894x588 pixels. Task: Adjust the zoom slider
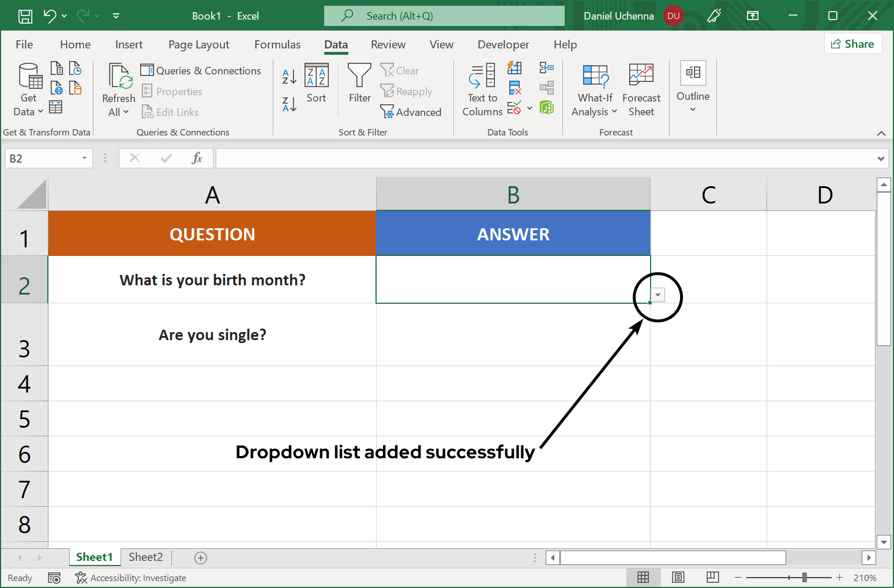[805, 577]
